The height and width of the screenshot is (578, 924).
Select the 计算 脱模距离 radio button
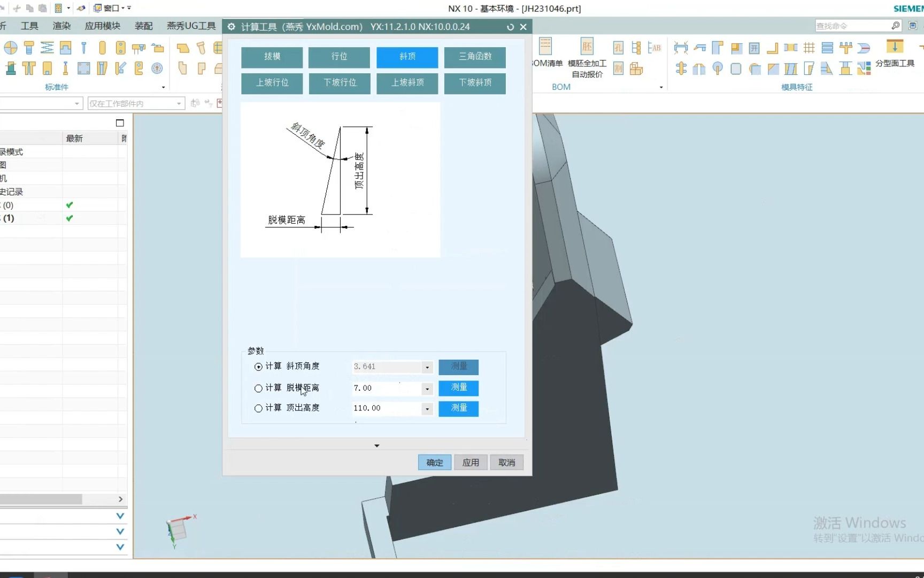pos(259,388)
